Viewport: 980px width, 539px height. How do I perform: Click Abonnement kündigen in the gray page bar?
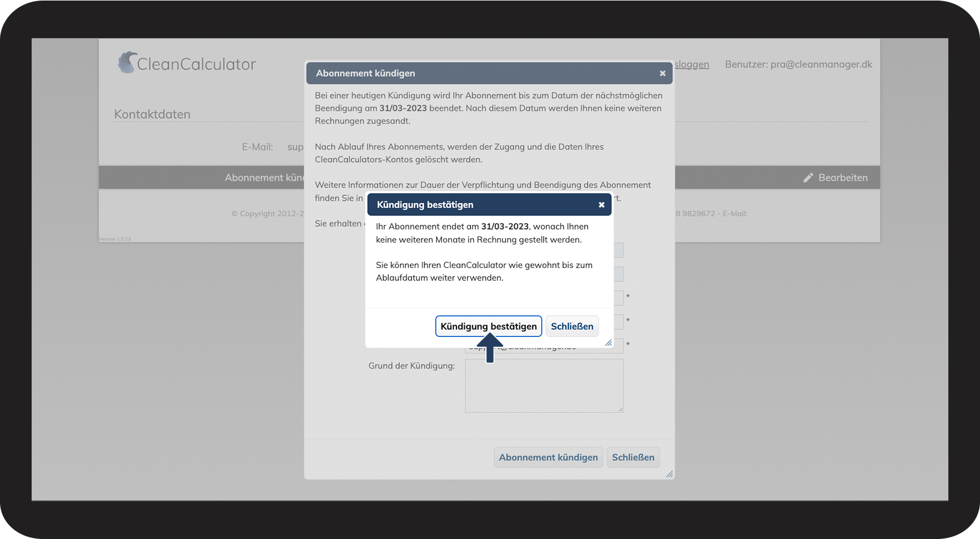point(265,178)
